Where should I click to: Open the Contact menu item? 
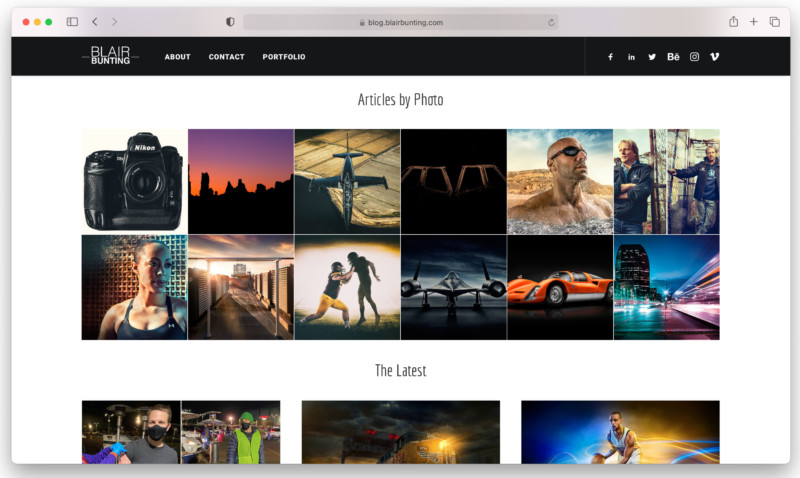point(226,57)
